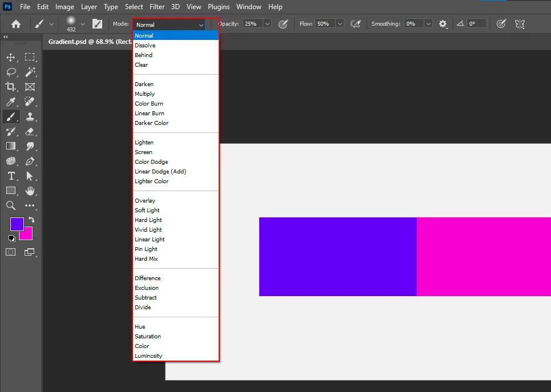Open the Filter menu

tap(157, 6)
